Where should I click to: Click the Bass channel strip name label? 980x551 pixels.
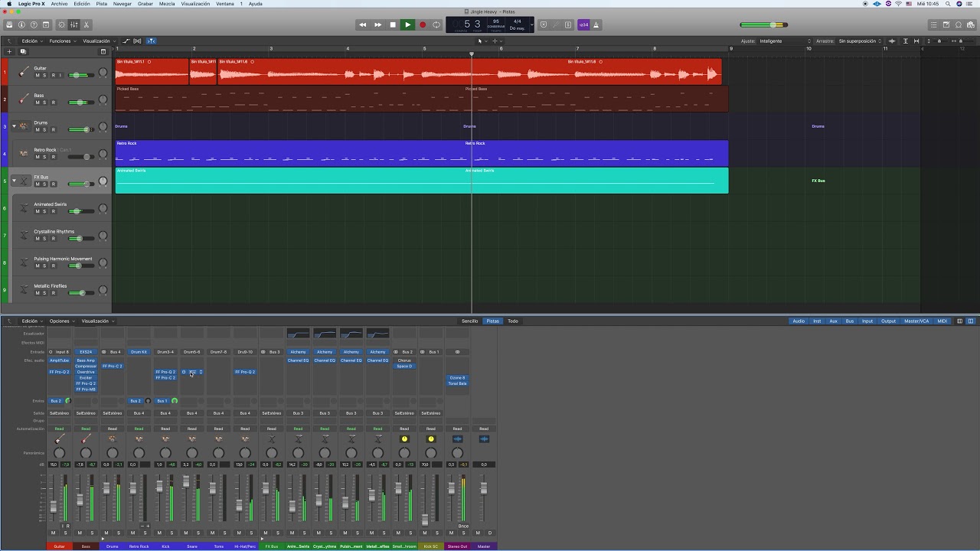click(x=86, y=546)
